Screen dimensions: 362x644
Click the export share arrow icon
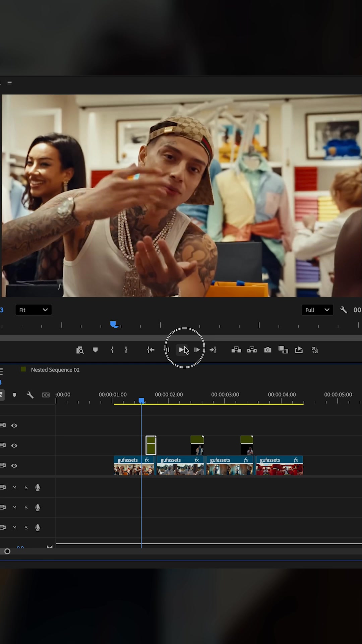click(x=299, y=350)
